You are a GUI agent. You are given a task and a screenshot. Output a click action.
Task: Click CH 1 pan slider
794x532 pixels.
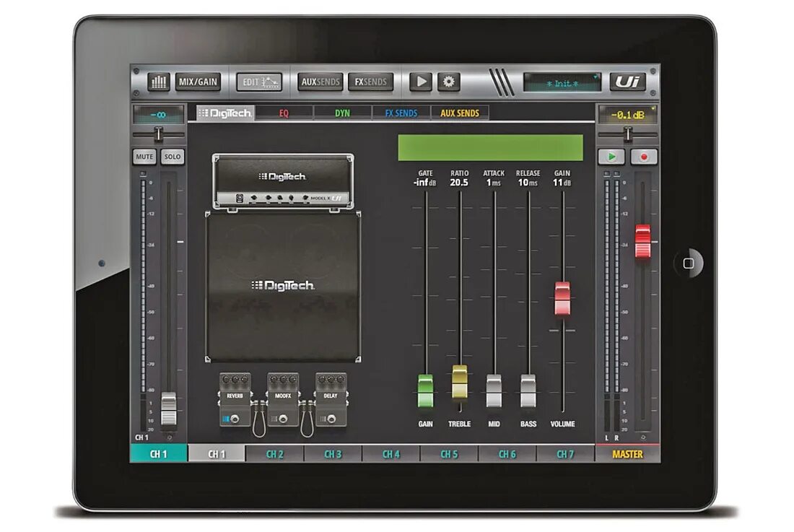tap(159, 134)
